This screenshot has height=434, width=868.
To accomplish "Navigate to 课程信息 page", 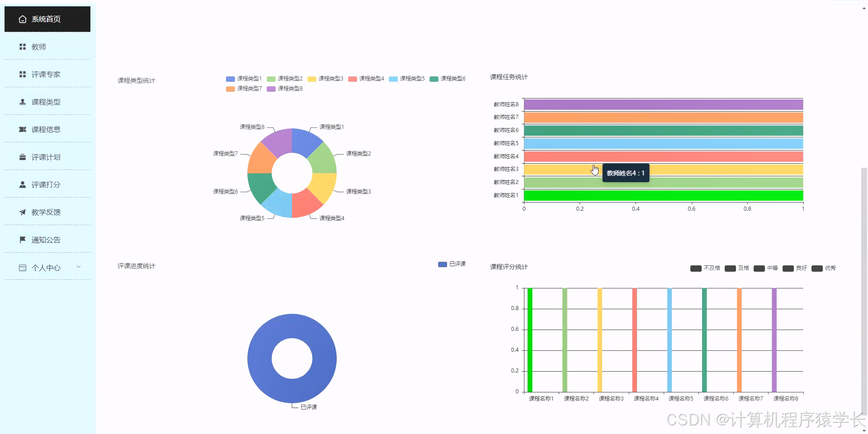I will [x=47, y=129].
